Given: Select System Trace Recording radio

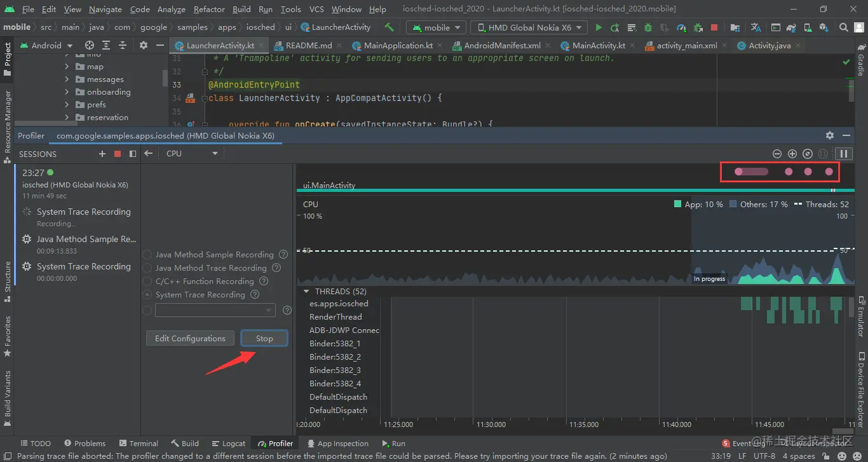Looking at the screenshot, I should point(147,294).
